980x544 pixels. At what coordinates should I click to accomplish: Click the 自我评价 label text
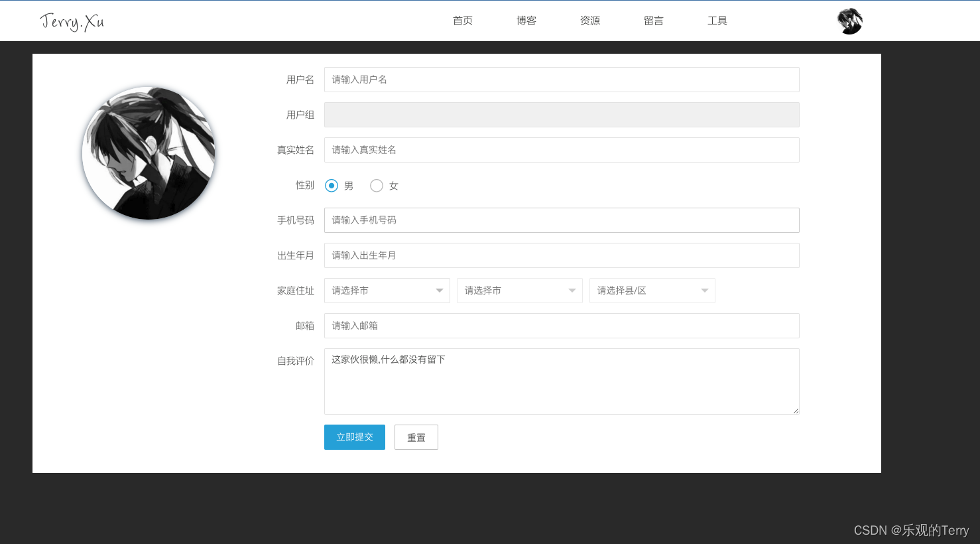pos(296,361)
